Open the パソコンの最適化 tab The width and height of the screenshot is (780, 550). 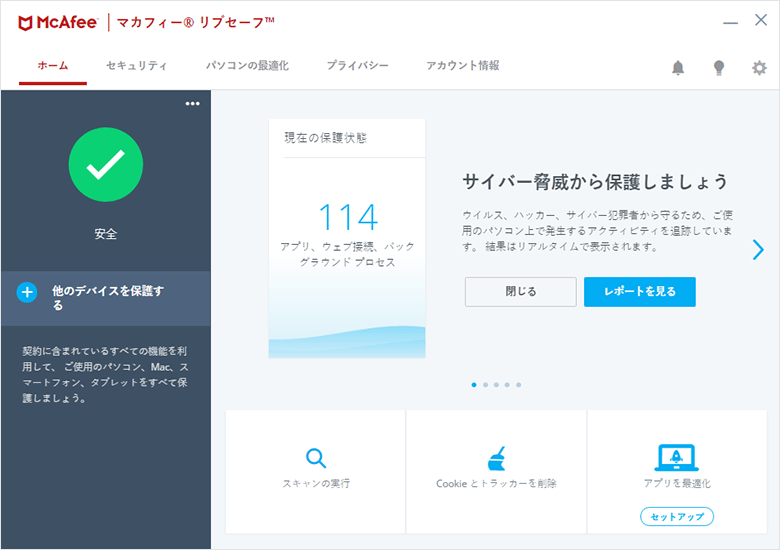[247, 66]
